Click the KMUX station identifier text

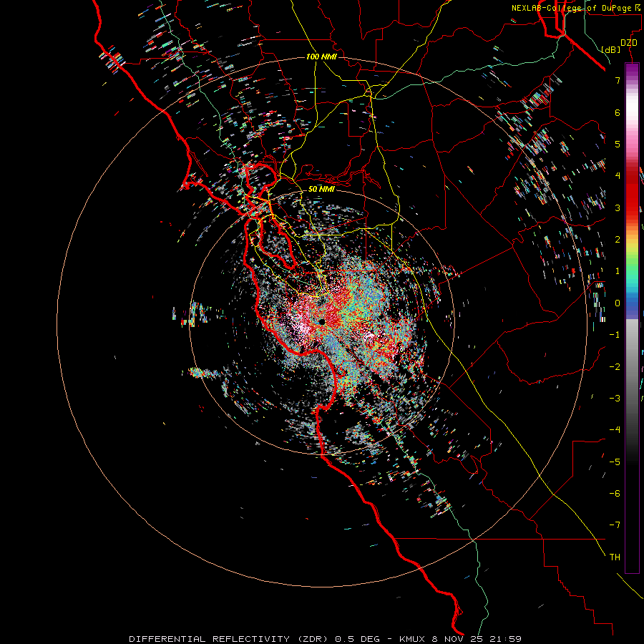click(x=412, y=639)
